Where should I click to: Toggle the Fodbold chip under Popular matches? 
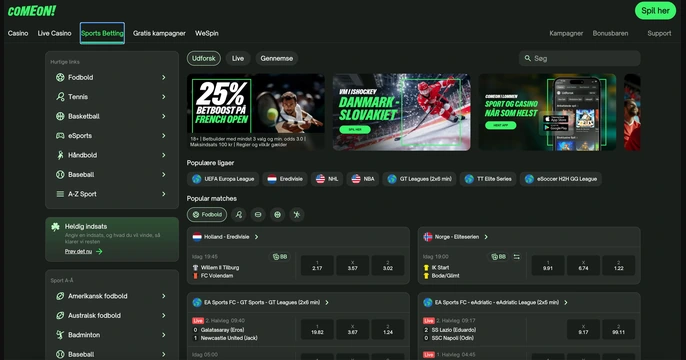coord(207,214)
